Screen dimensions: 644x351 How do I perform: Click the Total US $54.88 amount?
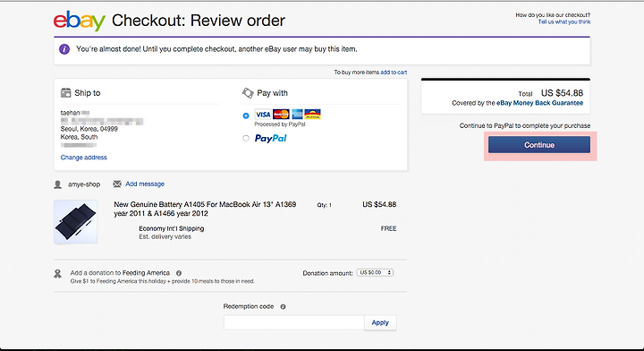[562, 93]
